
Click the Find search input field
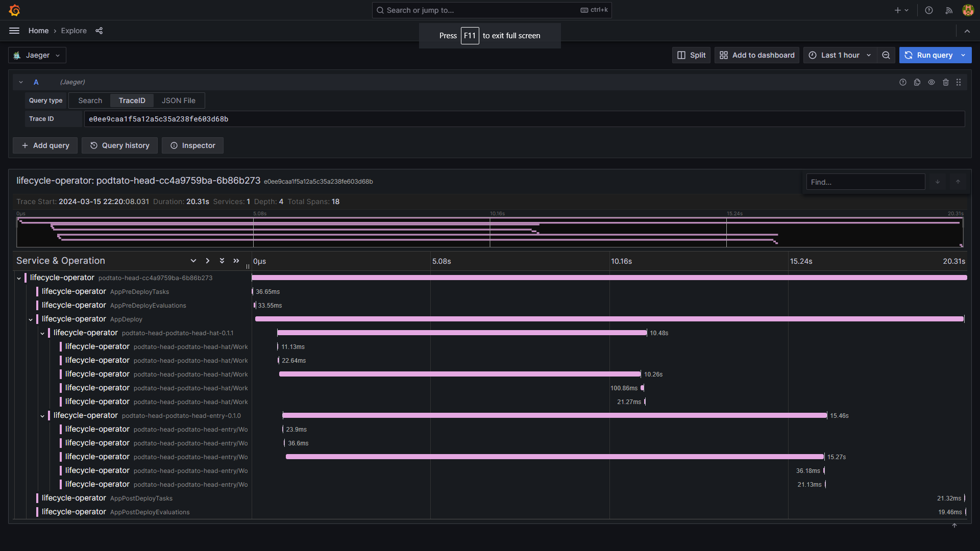pos(865,182)
